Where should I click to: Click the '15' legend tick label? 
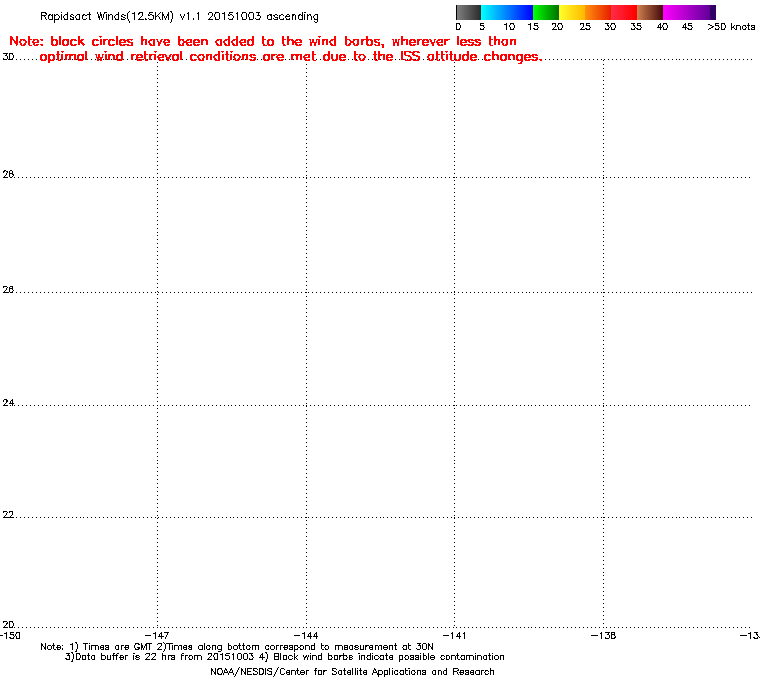533,27
